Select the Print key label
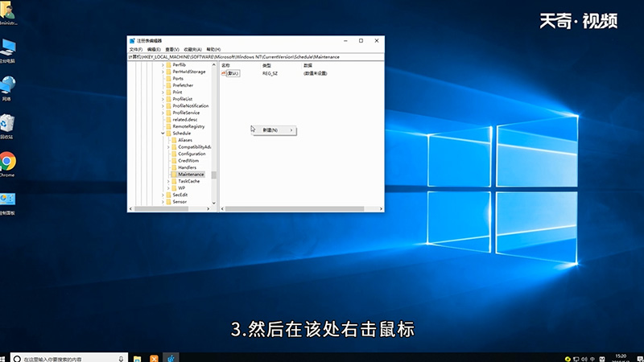Screen dimensions: 644x362 [x=177, y=93]
